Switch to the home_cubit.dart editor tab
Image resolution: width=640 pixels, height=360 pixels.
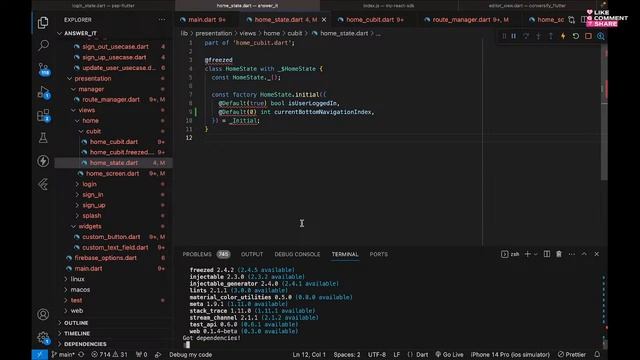pyautogui.click(x=371, y=20)
